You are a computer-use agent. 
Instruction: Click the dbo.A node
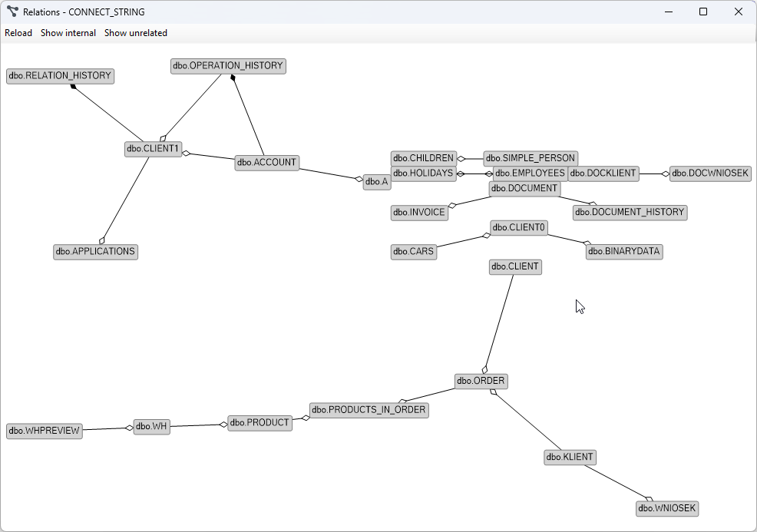point(377,182)
